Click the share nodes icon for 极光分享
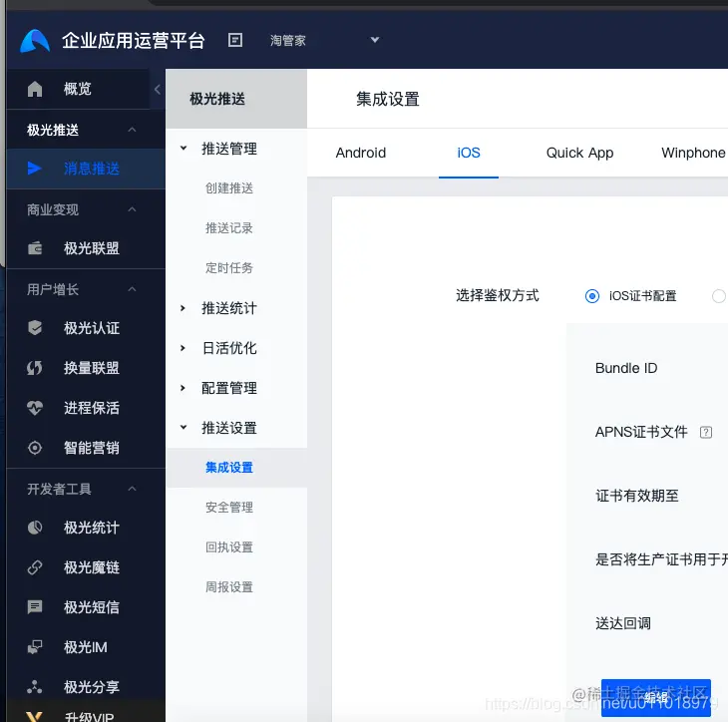 coord(35,687)
